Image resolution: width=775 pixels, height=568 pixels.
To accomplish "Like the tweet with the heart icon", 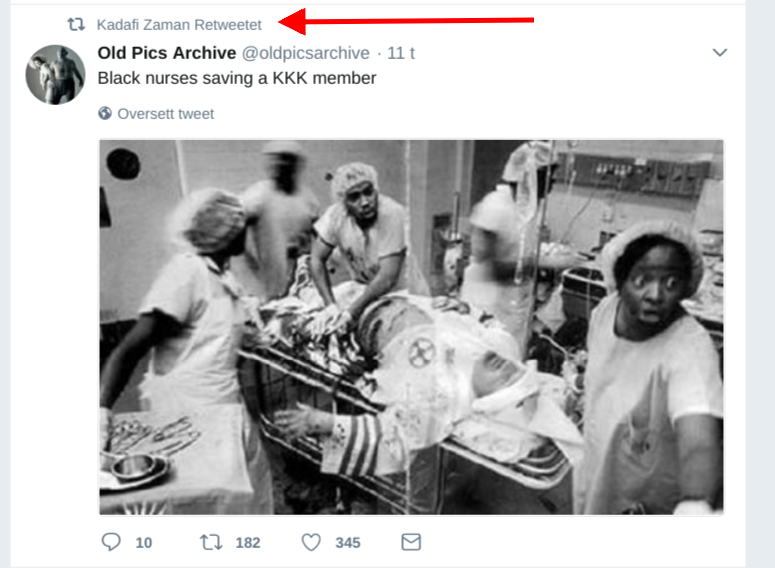I will [311, 542].
